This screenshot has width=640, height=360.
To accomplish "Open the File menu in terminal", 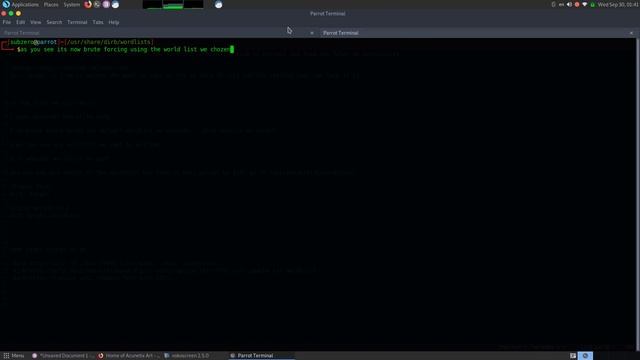I will coord(7,22).
